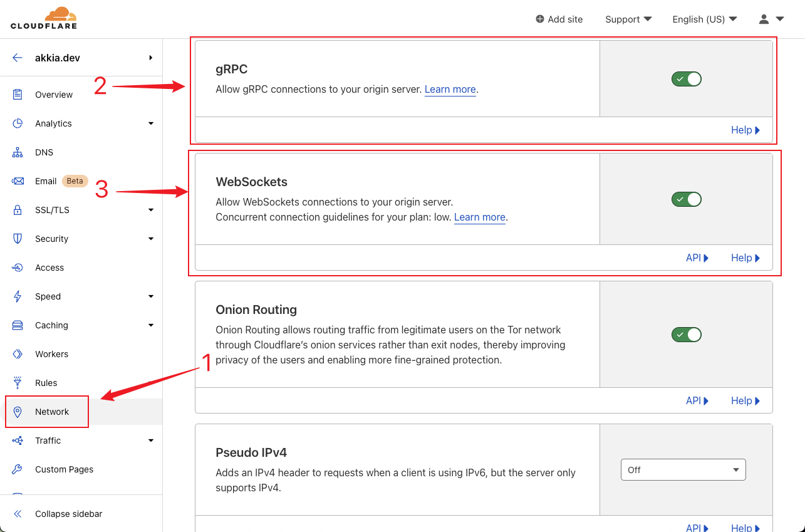This screenshot has width=805, height=532.
Task: Disable the gRPC toggle
Action: click(686, 79)
